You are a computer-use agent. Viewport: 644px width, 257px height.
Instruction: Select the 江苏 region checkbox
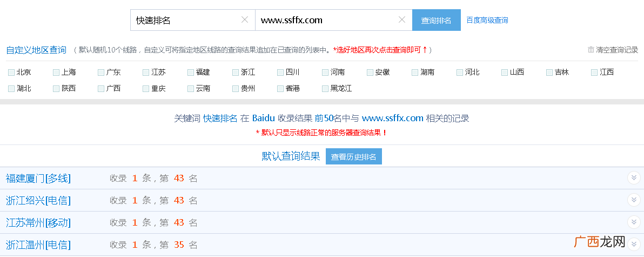tap(145, 73)
